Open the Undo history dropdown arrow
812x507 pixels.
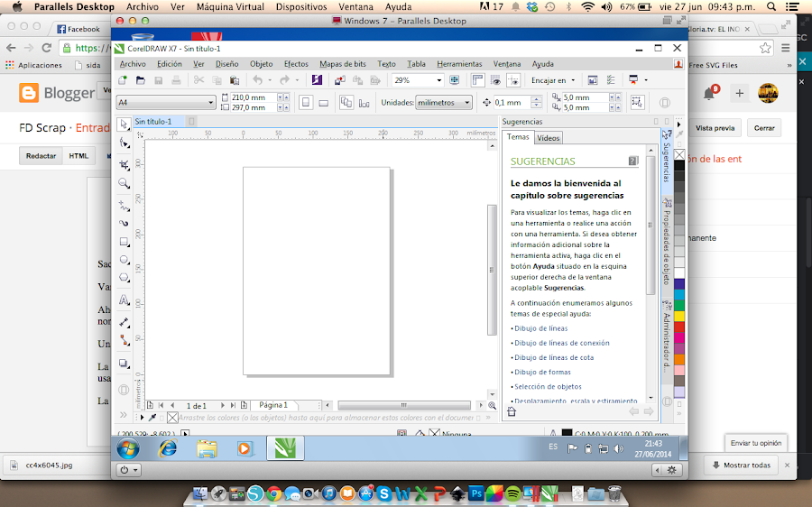click(x=270, y=80)
